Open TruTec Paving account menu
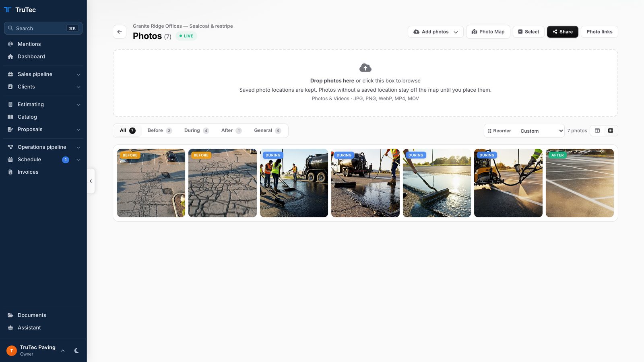The height and width of the screenshot is (362, 644). 36,350
